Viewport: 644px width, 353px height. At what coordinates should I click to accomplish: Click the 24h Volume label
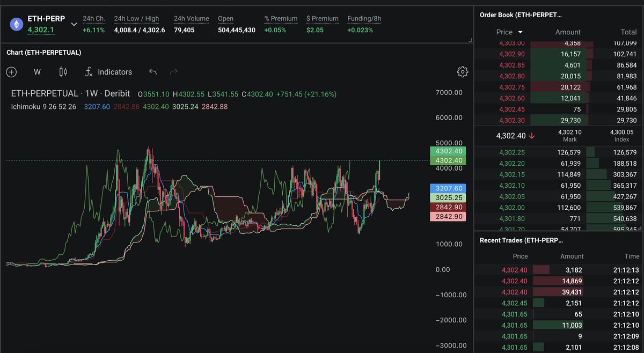point(192,19)
